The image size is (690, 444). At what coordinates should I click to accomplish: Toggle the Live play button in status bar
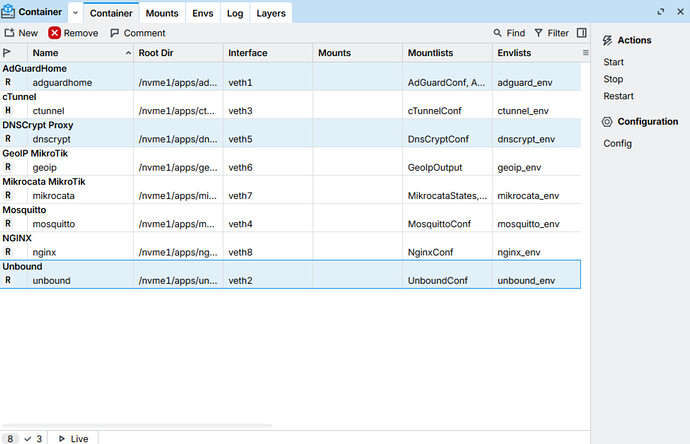(x=62, y=439)
